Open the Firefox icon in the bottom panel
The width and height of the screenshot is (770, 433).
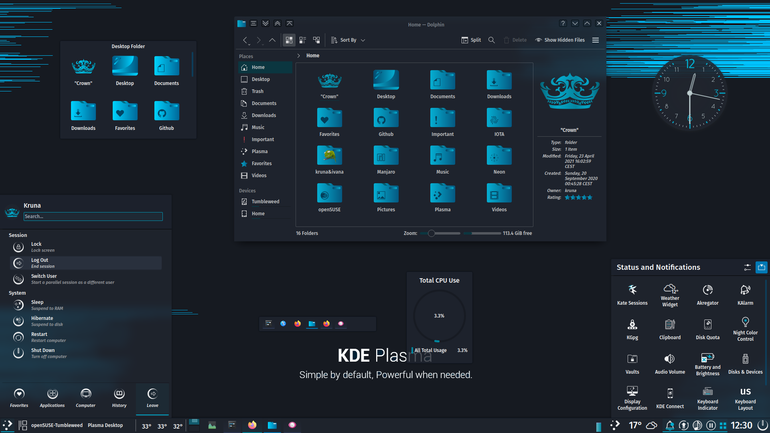click(x=252, y=425)
